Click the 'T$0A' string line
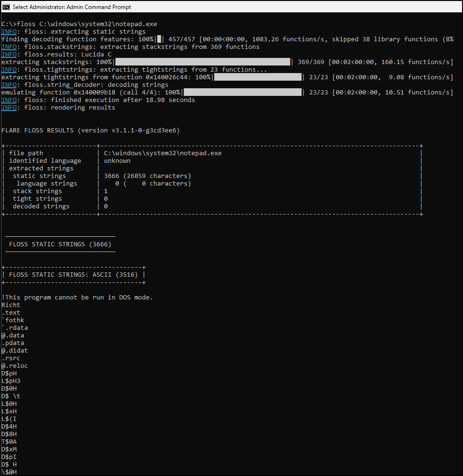The height and width of the screenshot is (476, 463). pos(9,441)
